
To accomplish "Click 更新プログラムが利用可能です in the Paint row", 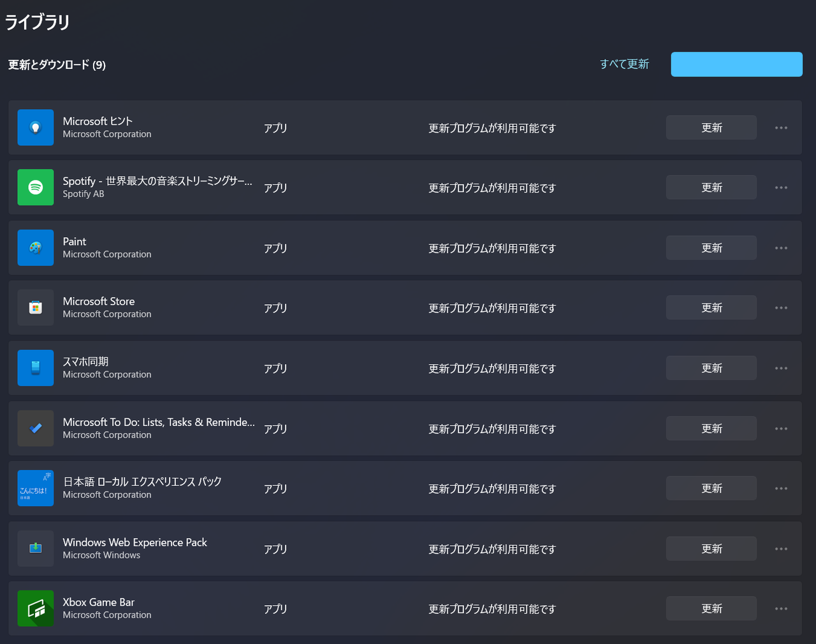I will 492,249.
